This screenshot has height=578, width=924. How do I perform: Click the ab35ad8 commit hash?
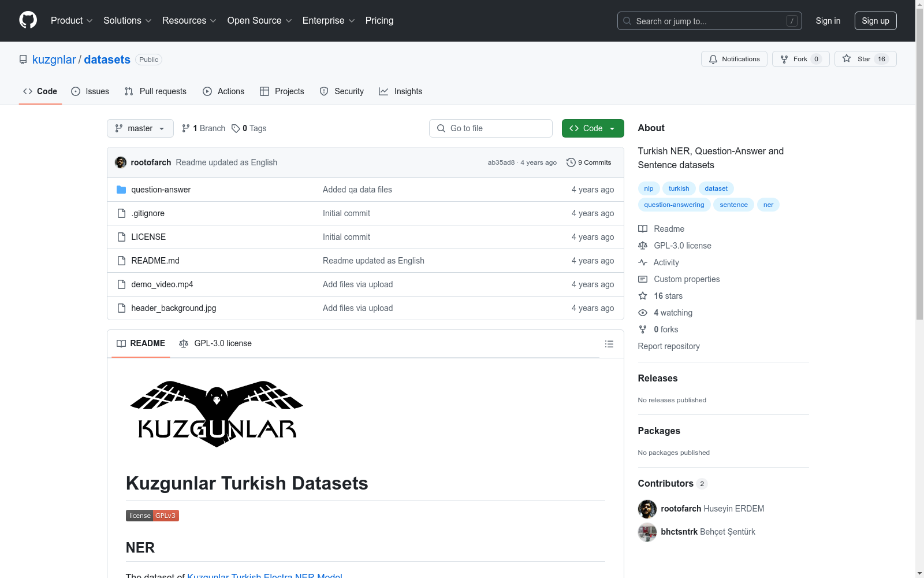pos(501,162)
